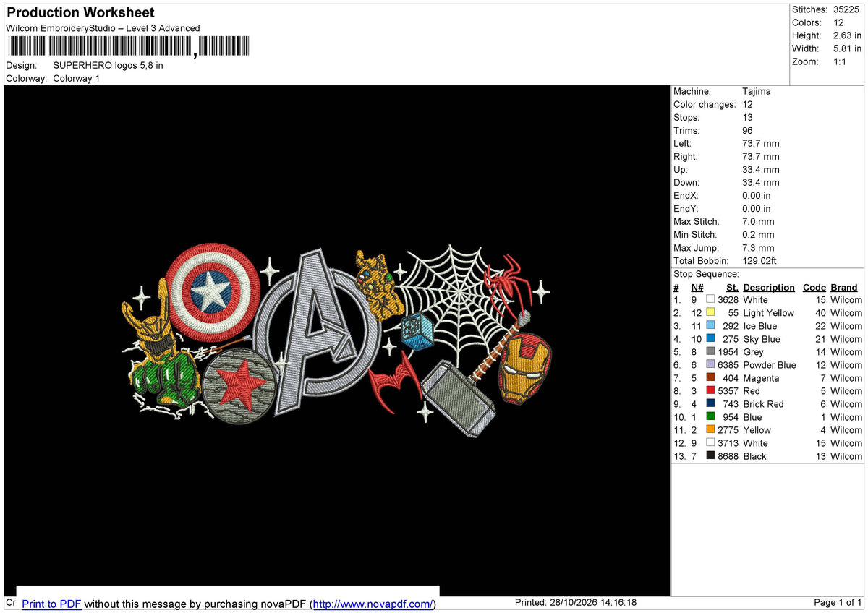Select the Max Jump value 7.3 mm
Screen dimensions: 868x613
click(758, 247)
